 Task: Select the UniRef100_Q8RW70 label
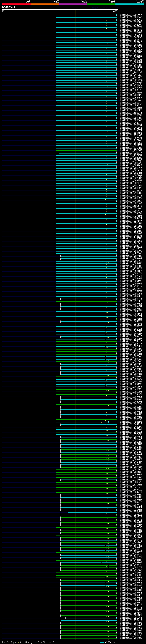coord(131,40)
